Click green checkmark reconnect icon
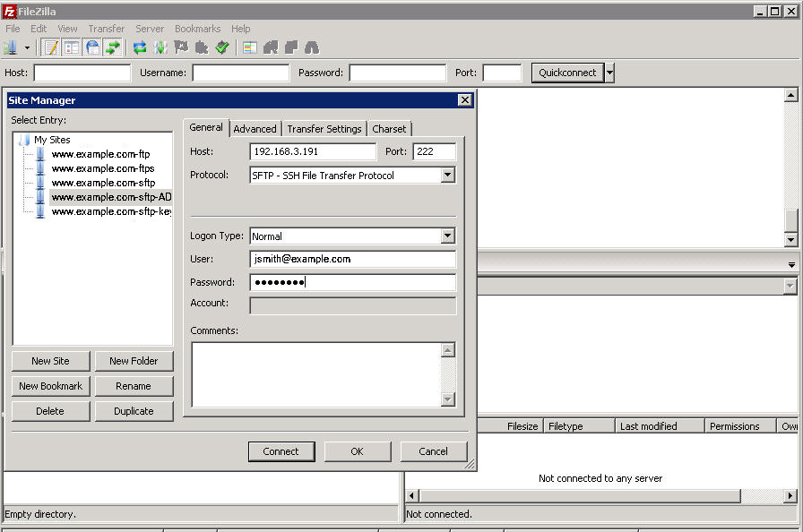 click(x=221, y=48)
